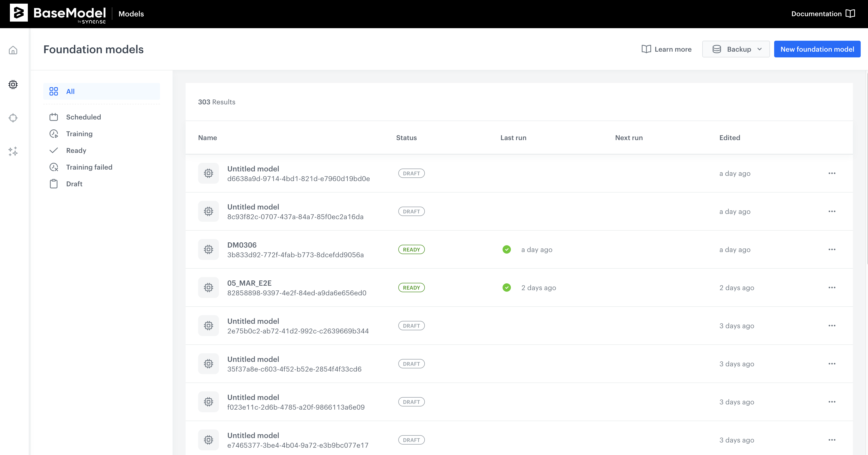Viewport: 868px width, 455px height.
Task: Click the Last run column header
Action: click(x=513, y=137)
